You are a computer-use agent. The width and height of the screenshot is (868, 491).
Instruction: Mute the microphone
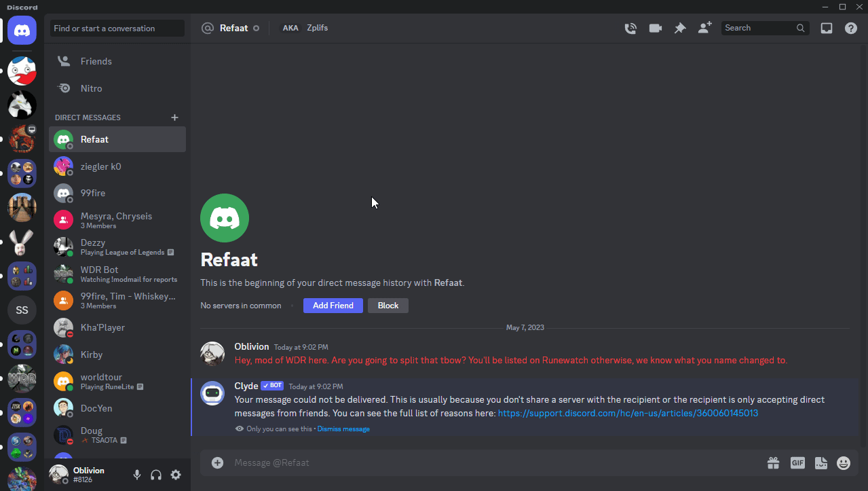tap(137, 475)
